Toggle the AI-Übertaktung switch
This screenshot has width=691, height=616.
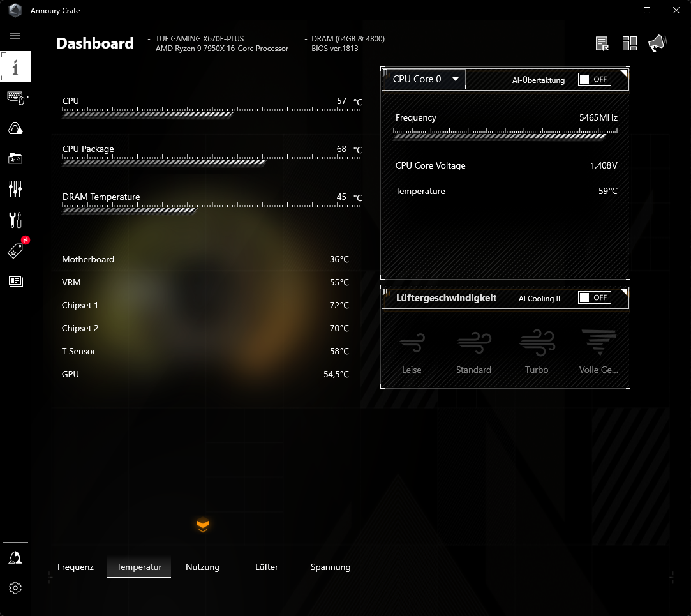pyautogui.click(x=595, y=79)
